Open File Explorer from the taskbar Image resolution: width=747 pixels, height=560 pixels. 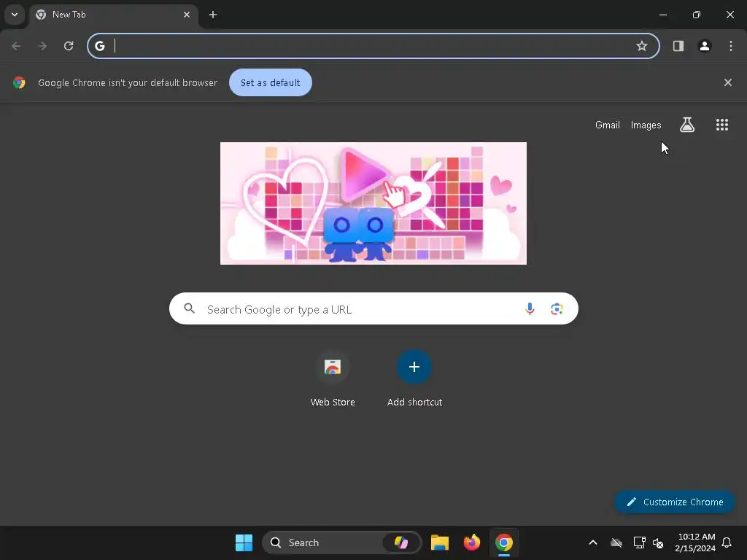point(440,542)
